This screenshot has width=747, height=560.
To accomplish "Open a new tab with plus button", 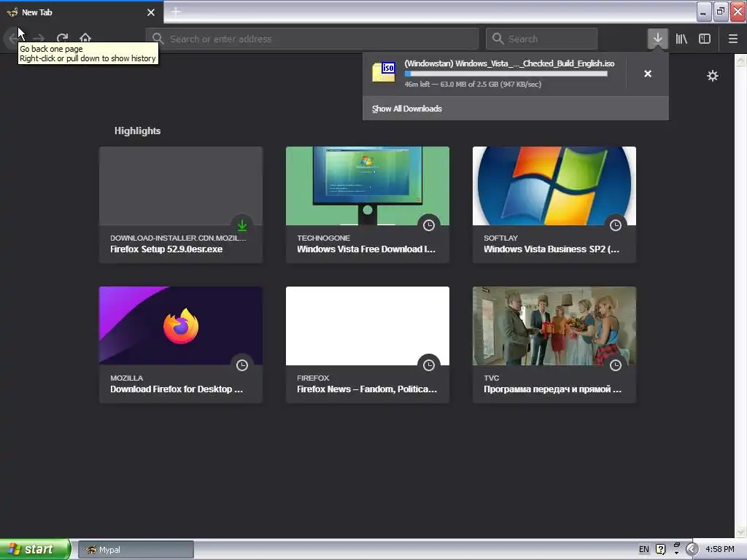I will pos(176,12).
